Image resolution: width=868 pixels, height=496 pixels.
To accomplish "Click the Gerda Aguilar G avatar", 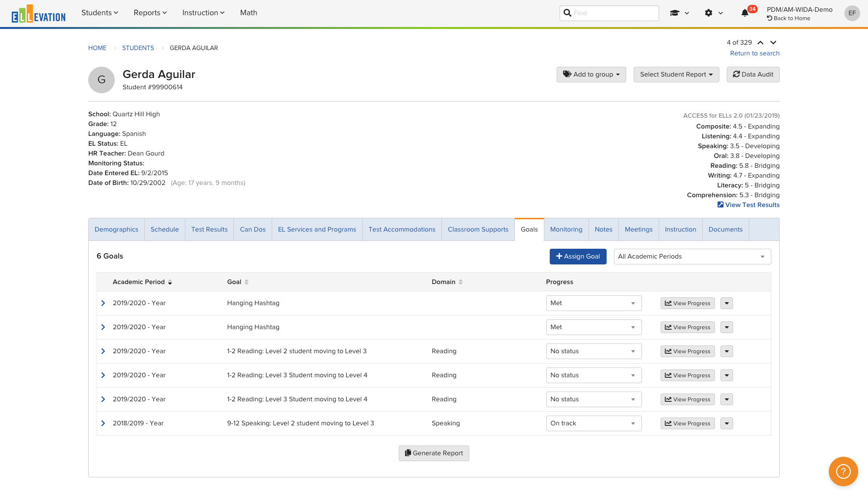I will click(x=102, y=80).
